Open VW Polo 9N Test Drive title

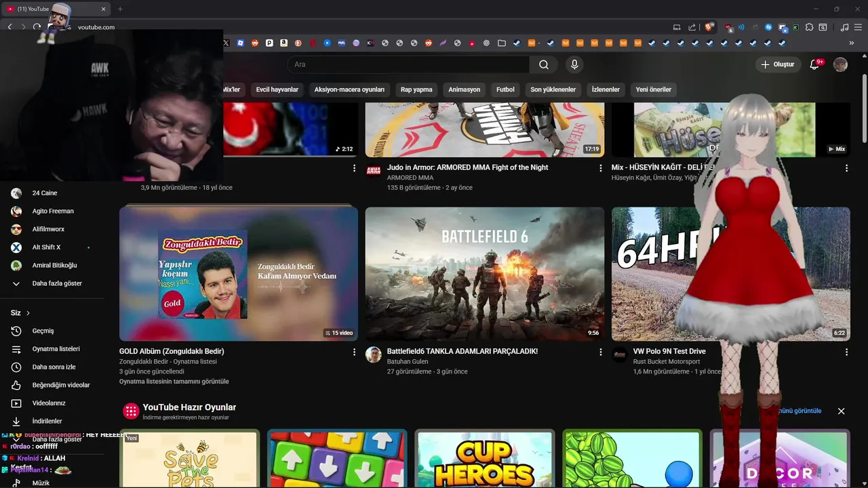pyautogui.click(x=669, y=351)
